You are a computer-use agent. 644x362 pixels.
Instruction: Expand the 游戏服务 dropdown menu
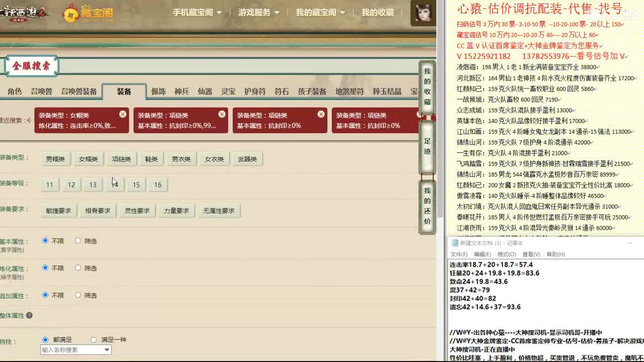point(259,13)
